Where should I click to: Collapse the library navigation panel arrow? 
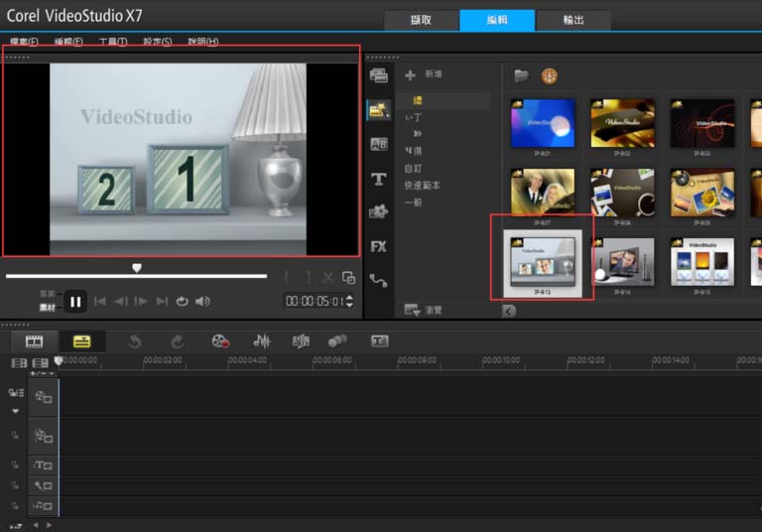509,312
